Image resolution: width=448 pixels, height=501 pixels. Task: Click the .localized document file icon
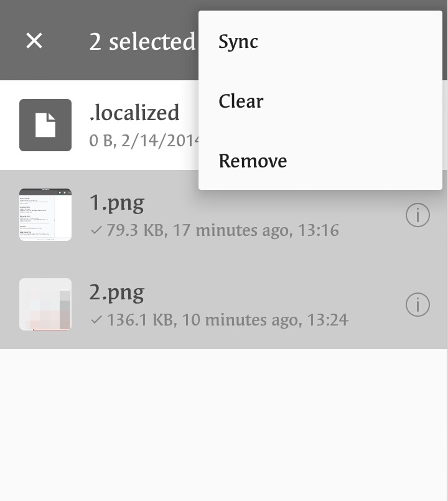(45, 125)
